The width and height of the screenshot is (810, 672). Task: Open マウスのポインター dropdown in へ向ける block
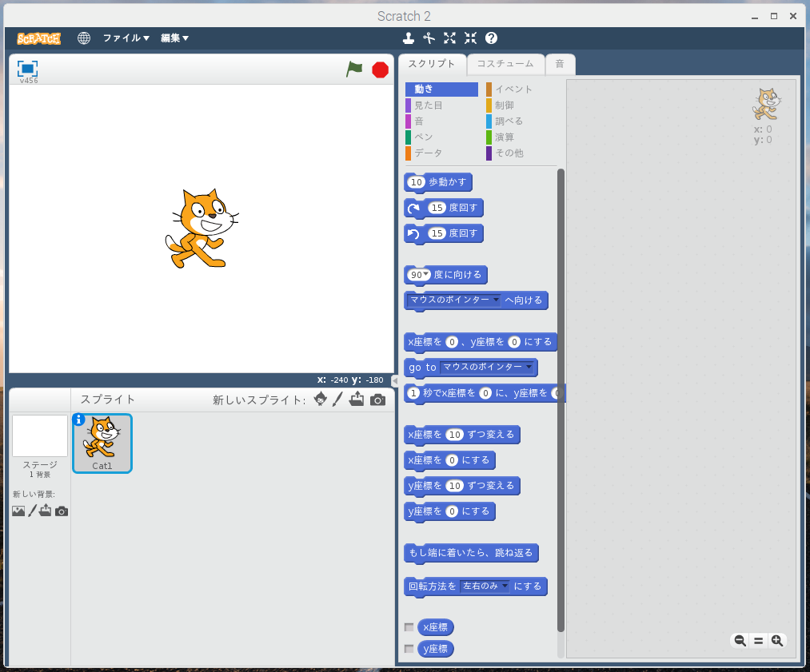coord(454,300)
